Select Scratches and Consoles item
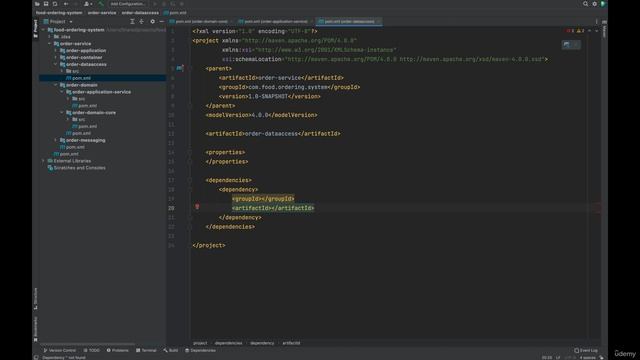Screen dimensions: 640x360 [77, 168]
